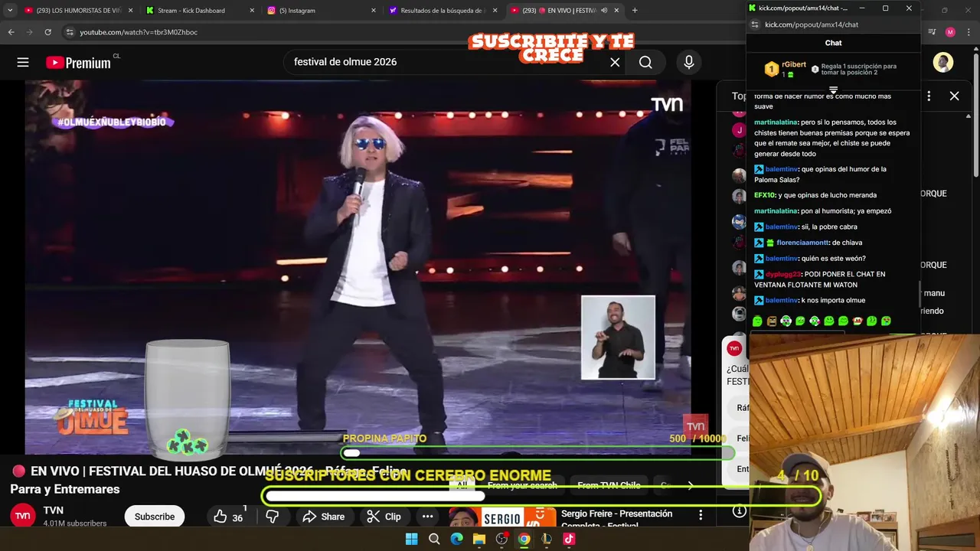Open EFX10 username in Kick chat
The height and width of the screenshot is (551, 980).
765,195
